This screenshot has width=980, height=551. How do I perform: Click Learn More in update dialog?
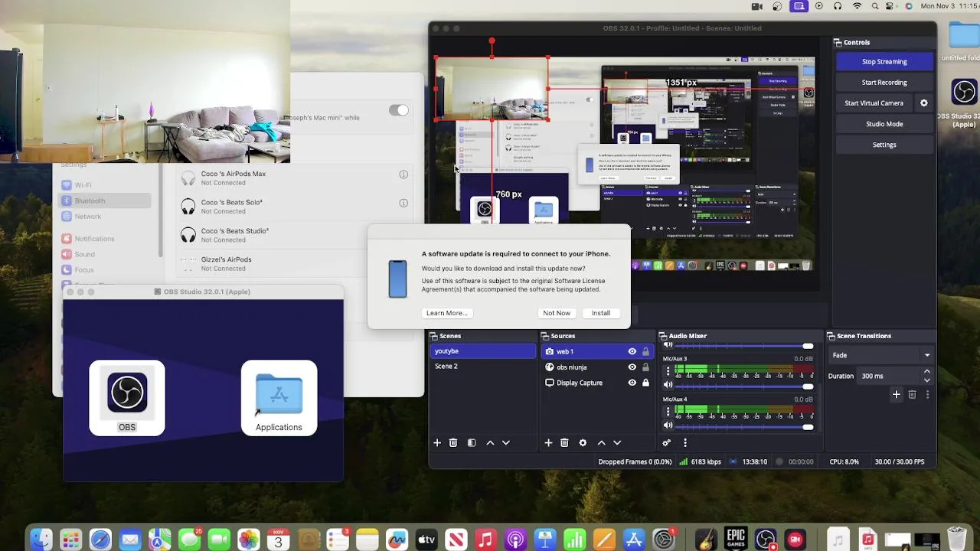coord(446,313)
